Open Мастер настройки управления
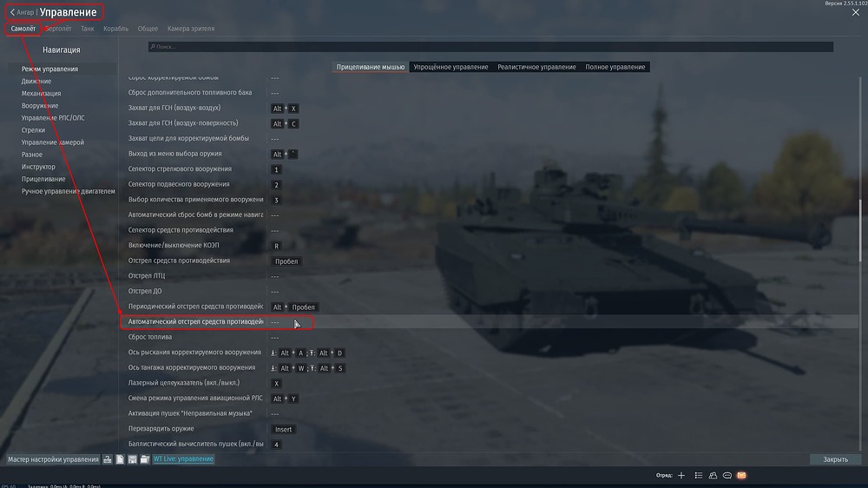The height and width of the screenshot is (488, 868). pyautogui.click(x=53, y=459)
